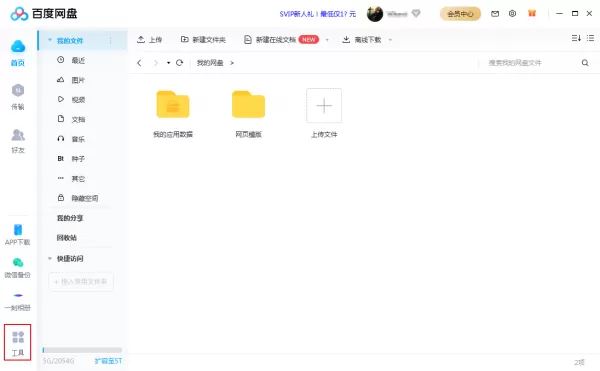Open the 我的文件 more options dots
600x371 pixels.
coord(110,40)
